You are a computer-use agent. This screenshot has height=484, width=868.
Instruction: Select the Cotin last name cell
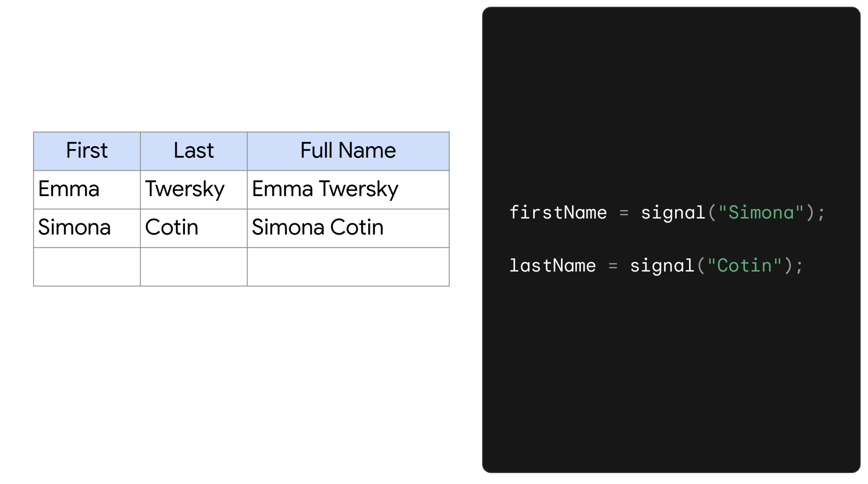(171, 228)
